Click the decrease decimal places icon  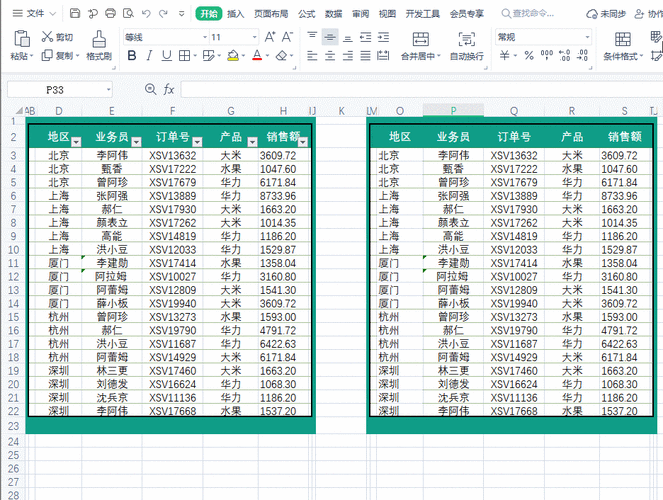point(582,55)
